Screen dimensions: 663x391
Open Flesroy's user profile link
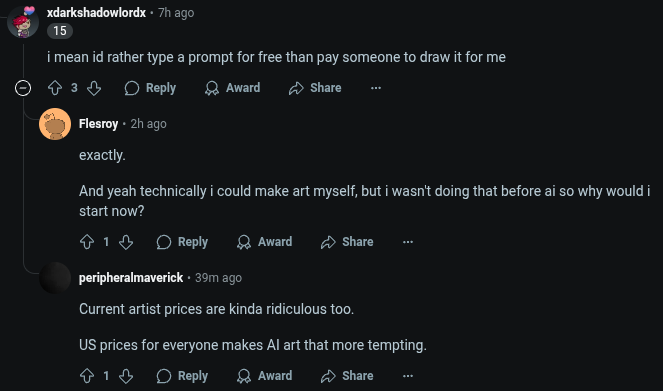(x=98, y=124)
